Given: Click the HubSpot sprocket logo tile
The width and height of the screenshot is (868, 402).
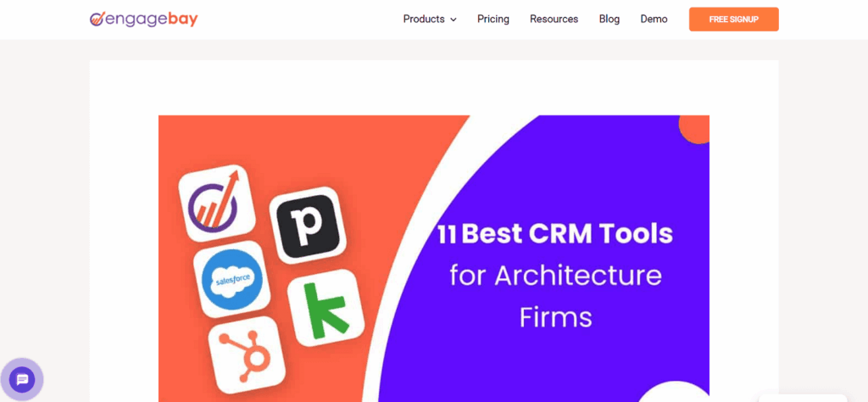Looking at the screenshot, I should tap(247, 355).
